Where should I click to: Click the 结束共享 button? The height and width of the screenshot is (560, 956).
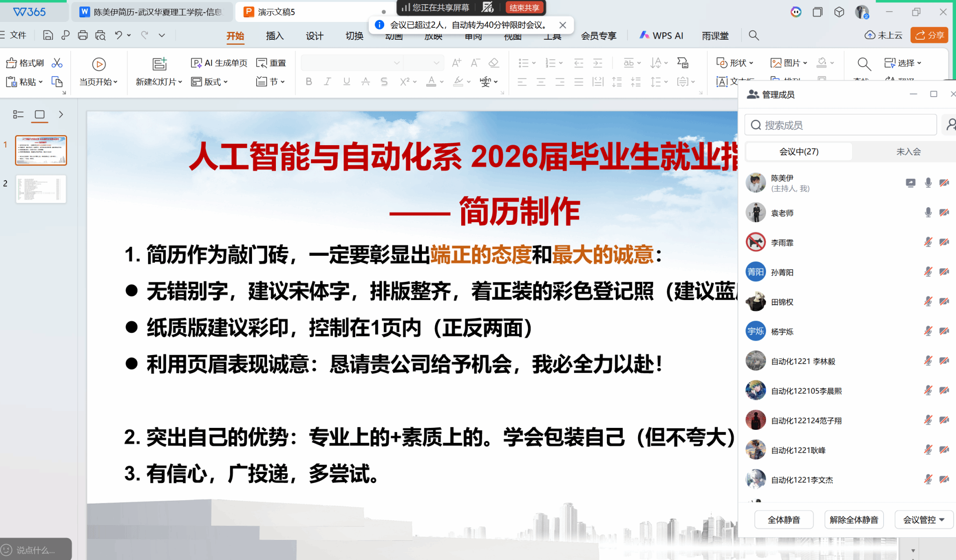(x=524, y=7)
